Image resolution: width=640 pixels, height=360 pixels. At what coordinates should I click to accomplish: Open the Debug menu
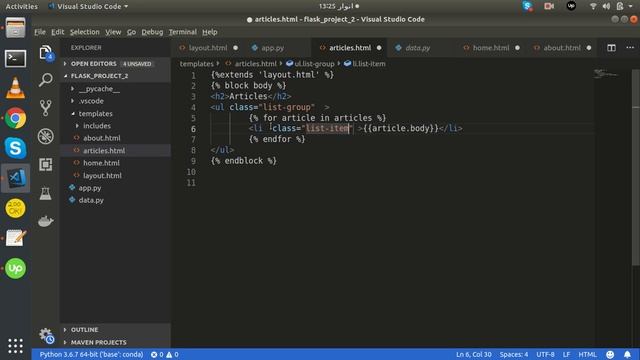coord(152,32)
